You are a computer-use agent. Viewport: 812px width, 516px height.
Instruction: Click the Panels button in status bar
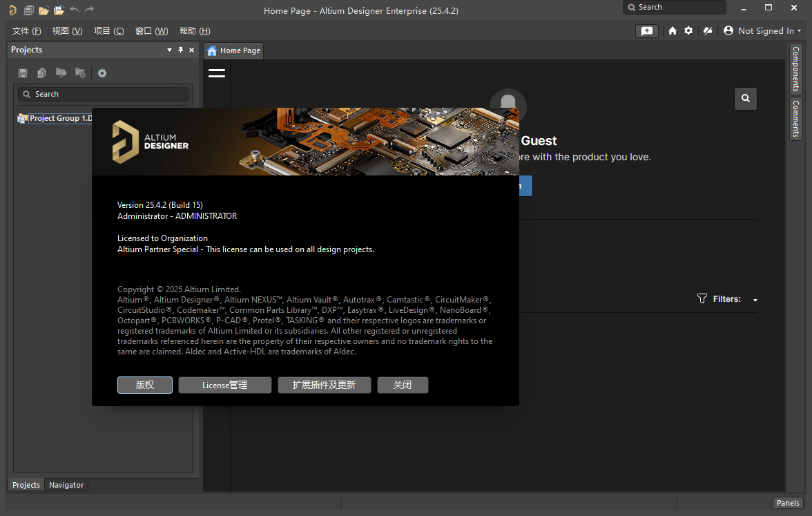pos(788,503)
